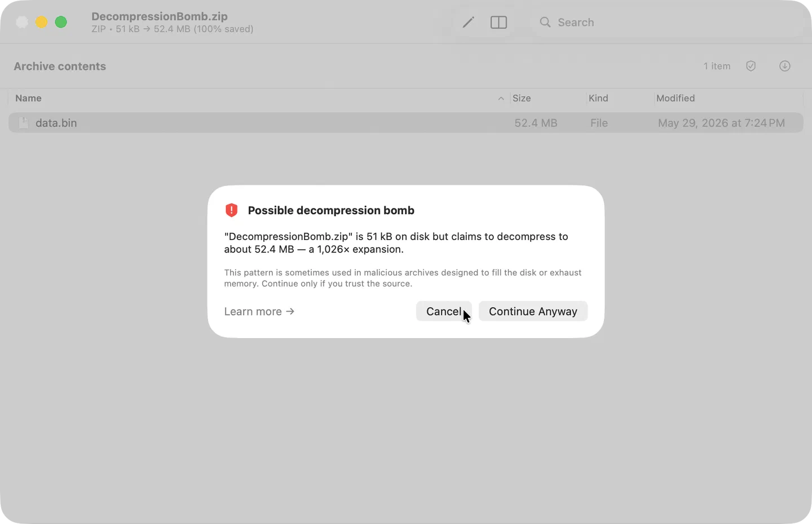
Task: Click the 1 item count label
Action: point(717,66)
